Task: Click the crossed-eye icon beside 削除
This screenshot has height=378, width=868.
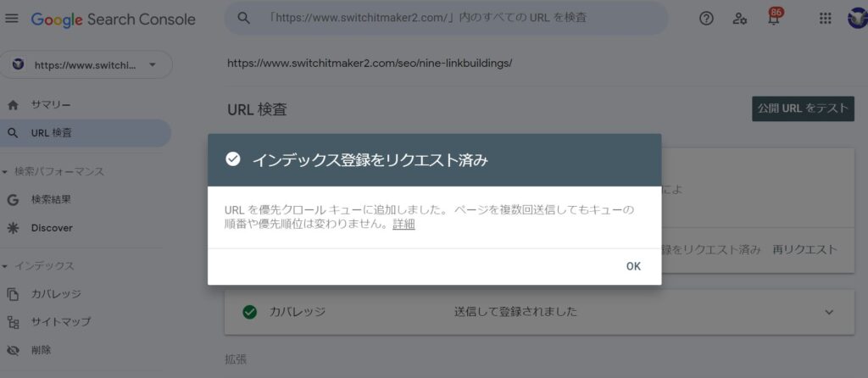Action: pos(14,350)
